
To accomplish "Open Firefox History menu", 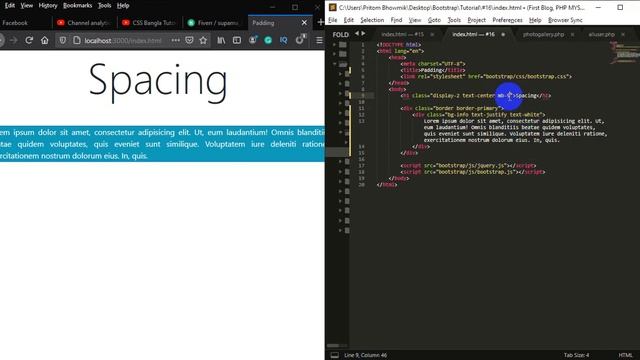I will point(48,6).
